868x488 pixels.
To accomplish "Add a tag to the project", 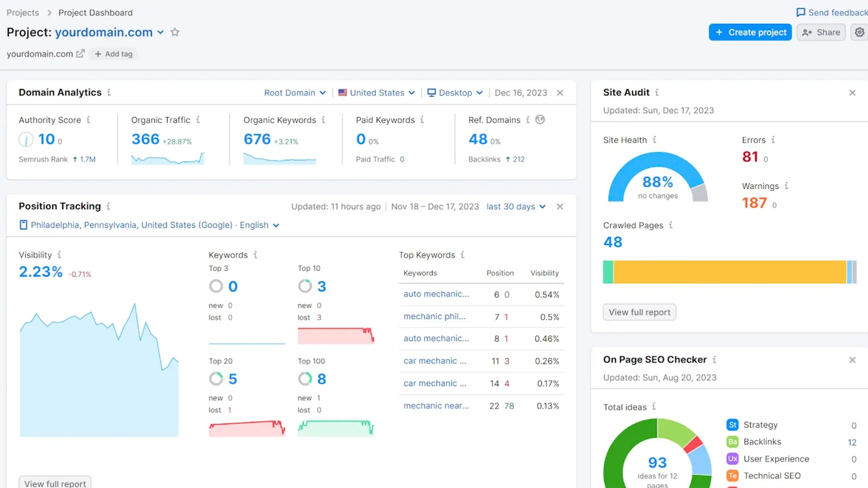I will click(113, 54).
